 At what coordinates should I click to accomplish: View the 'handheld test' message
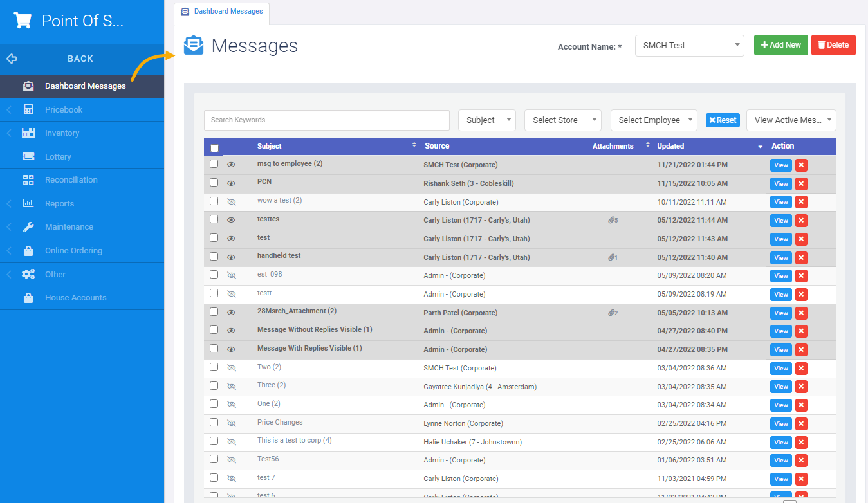tap(780, 257)
